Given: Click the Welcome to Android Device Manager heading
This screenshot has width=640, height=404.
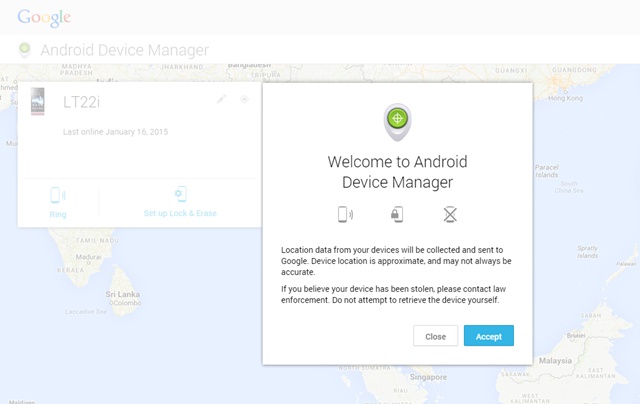Looking at the screenshot, I should (x=397, y=172).
